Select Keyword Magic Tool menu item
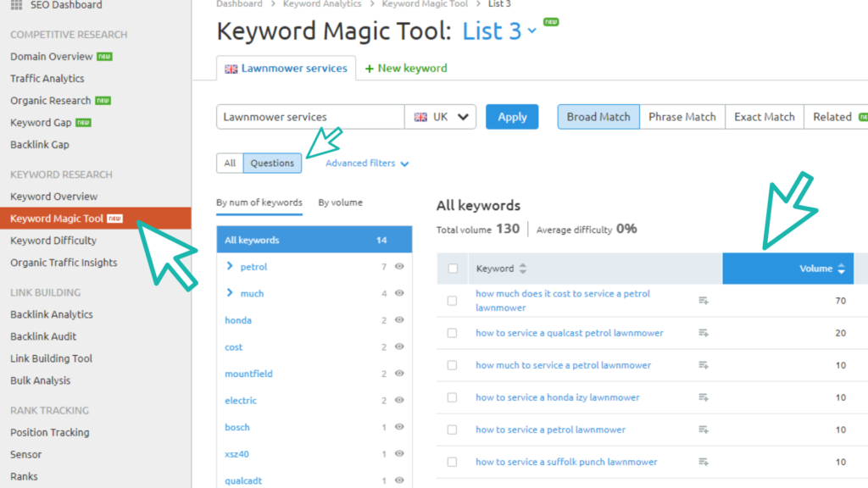Screen dimensions: 868x488 [x=96, y=219]
